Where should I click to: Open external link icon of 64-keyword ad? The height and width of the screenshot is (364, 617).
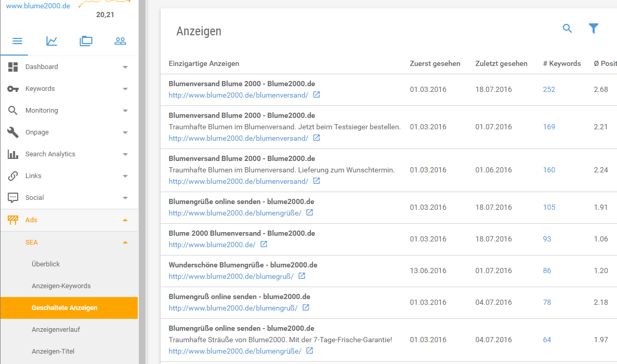[310, 350]
